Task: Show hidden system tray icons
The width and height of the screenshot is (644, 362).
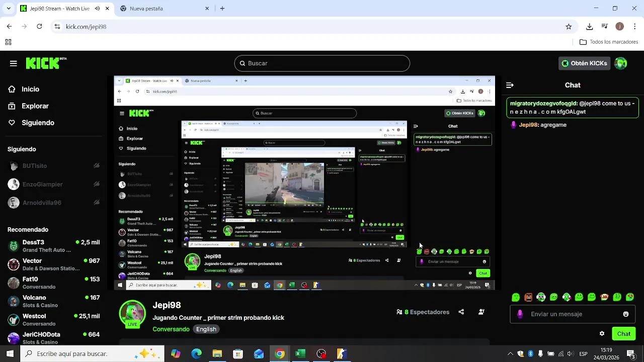Action: point(510,354)
